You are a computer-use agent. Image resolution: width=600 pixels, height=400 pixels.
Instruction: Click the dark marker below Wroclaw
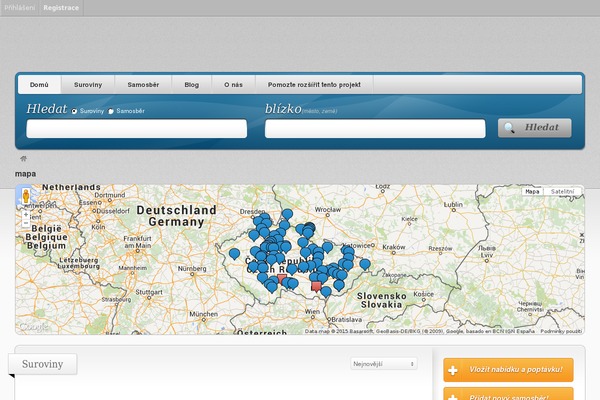pyautogui.click(x=310, y=227)
